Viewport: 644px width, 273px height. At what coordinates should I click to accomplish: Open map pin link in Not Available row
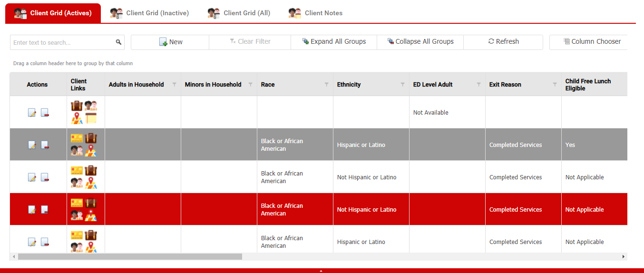[77, 118]
